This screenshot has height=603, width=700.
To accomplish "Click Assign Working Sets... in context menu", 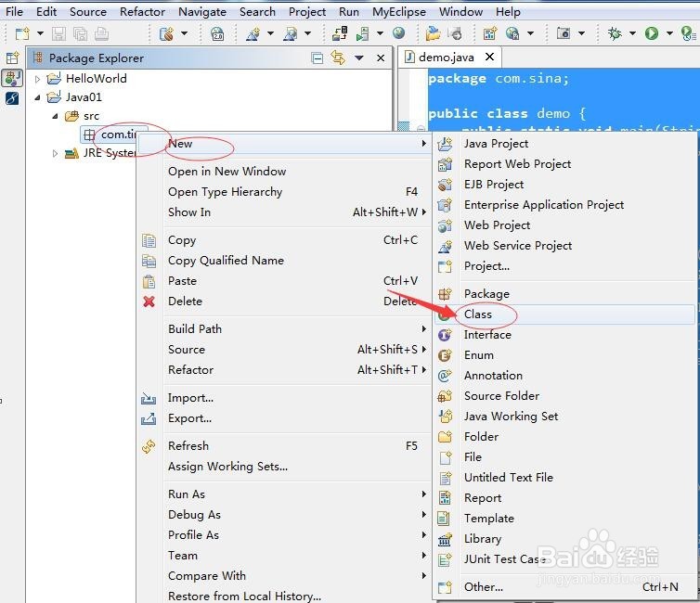I will tap(284, 467).
